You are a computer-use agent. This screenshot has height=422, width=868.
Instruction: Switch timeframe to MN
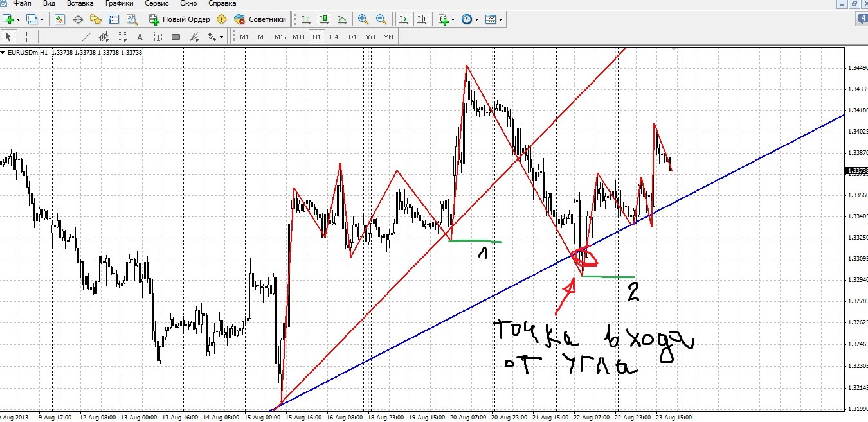tap(388, 37)
